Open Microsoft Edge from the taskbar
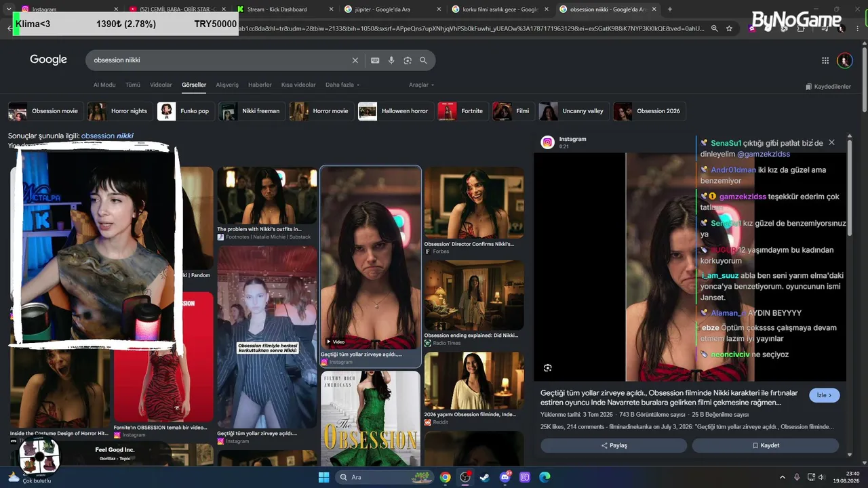 tap(545, 477)
